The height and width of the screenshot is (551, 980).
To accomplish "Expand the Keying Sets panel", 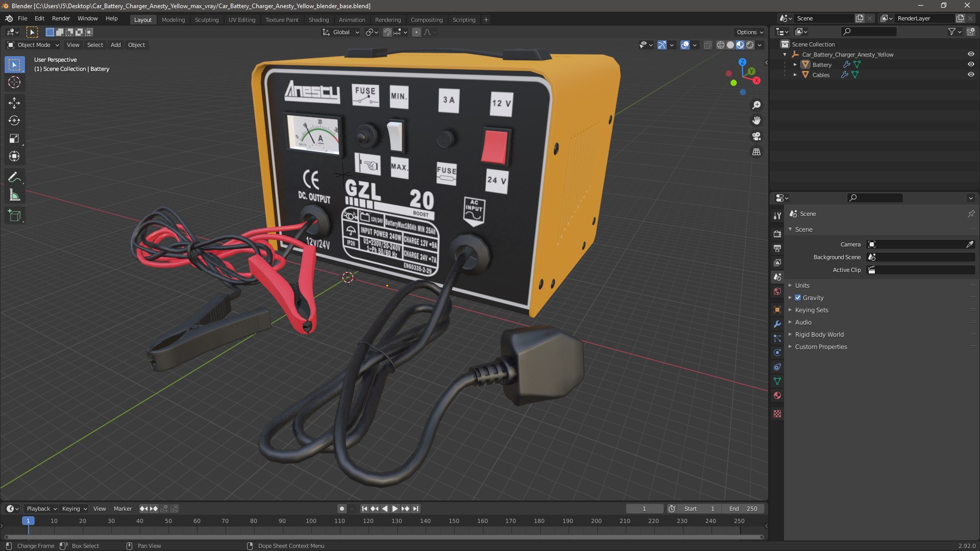I will (811, 310).
